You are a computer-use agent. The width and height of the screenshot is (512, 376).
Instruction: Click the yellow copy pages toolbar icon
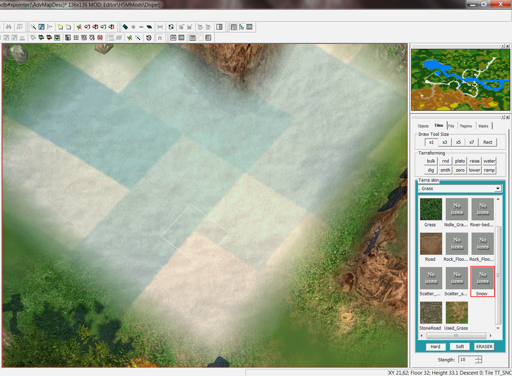point(60,27)
